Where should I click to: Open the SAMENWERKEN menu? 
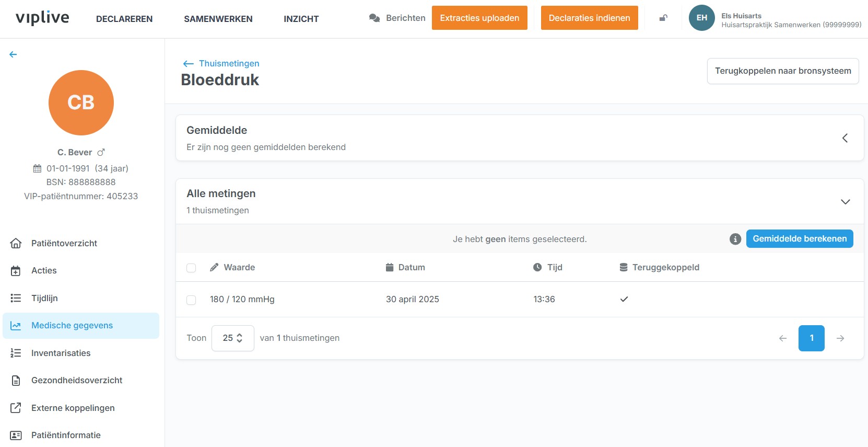tap(218, 19)
